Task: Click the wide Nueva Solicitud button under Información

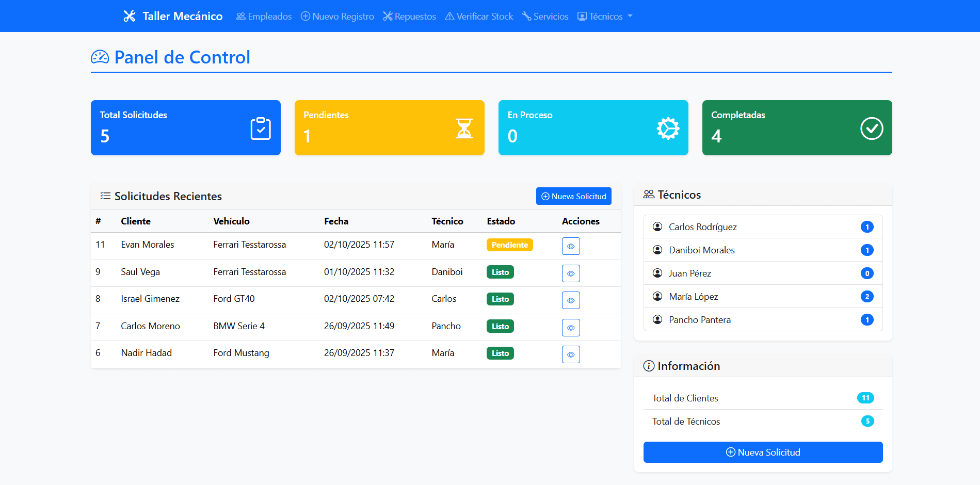Action: tap(763, 452)
